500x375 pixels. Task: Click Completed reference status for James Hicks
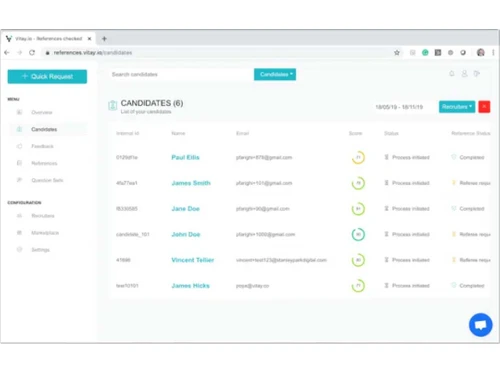click(468, 286)
